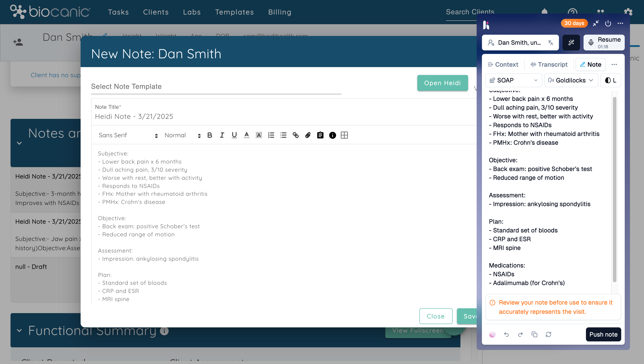The height and width of the screenshot is (364, 644).
Task: Click the Heidi logo icon
Action: 486,25
